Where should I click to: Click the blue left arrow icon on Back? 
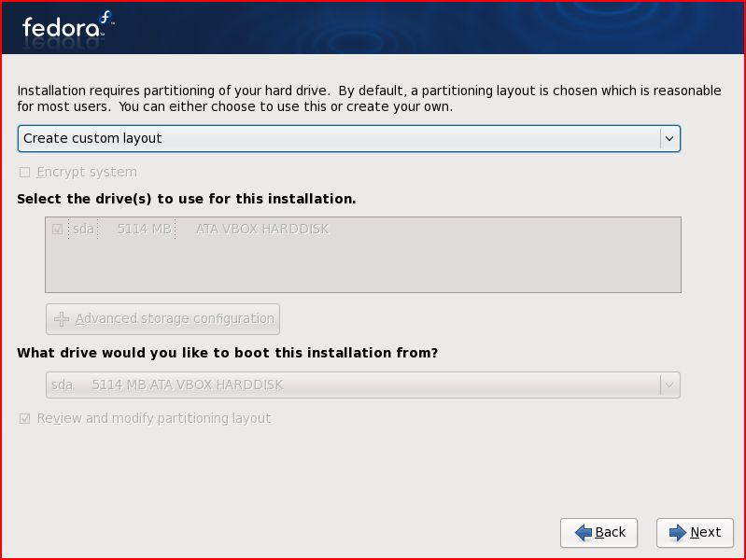point(583,532)
